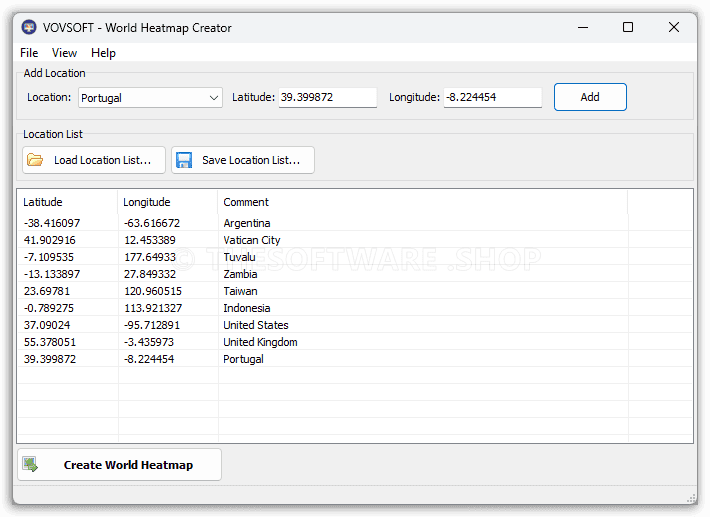
Task: Click the Add button
Action: (590, 97)
